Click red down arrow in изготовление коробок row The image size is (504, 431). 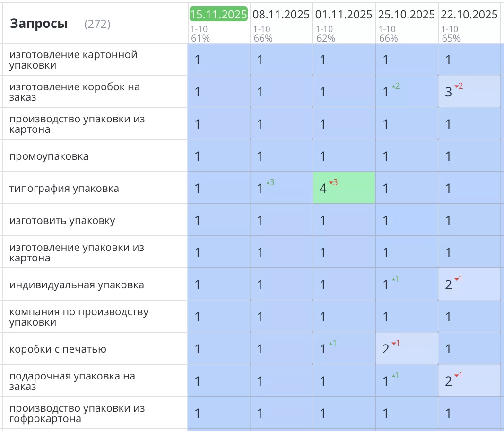tap(456, 86)
